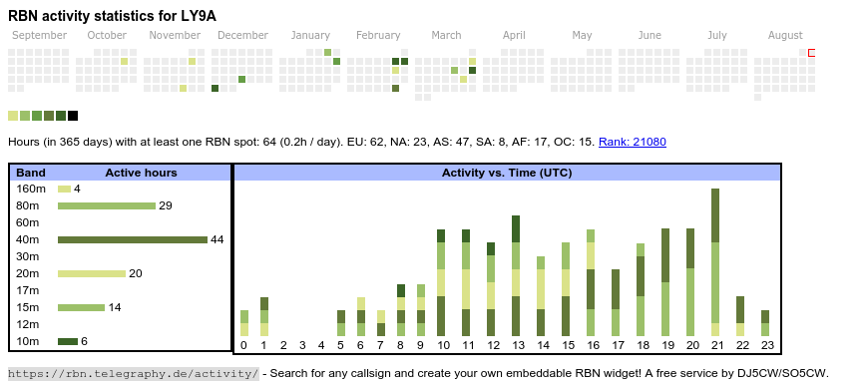Click the '60m' band label
The height and width of the screenshot is (389, 868).
point(28,222)
